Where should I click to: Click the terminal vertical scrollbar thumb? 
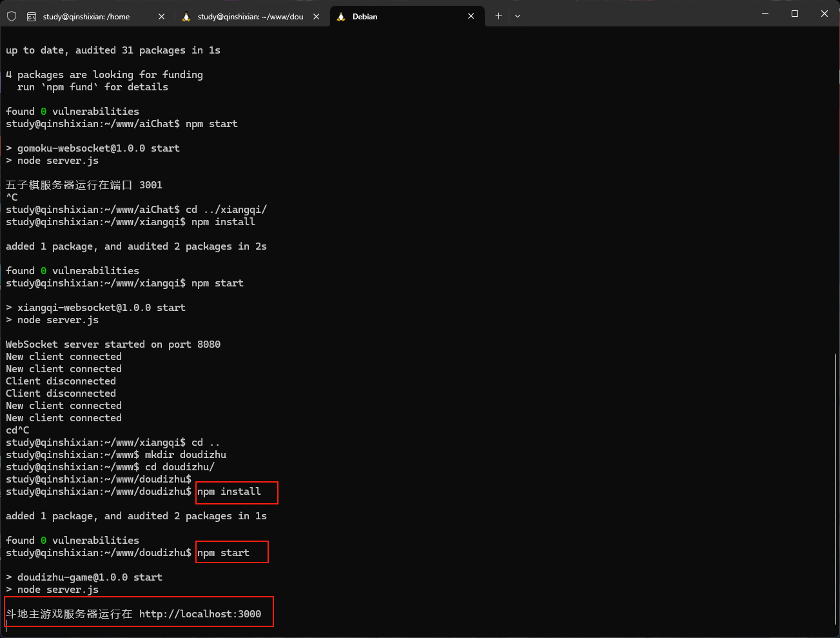[835, 490]
